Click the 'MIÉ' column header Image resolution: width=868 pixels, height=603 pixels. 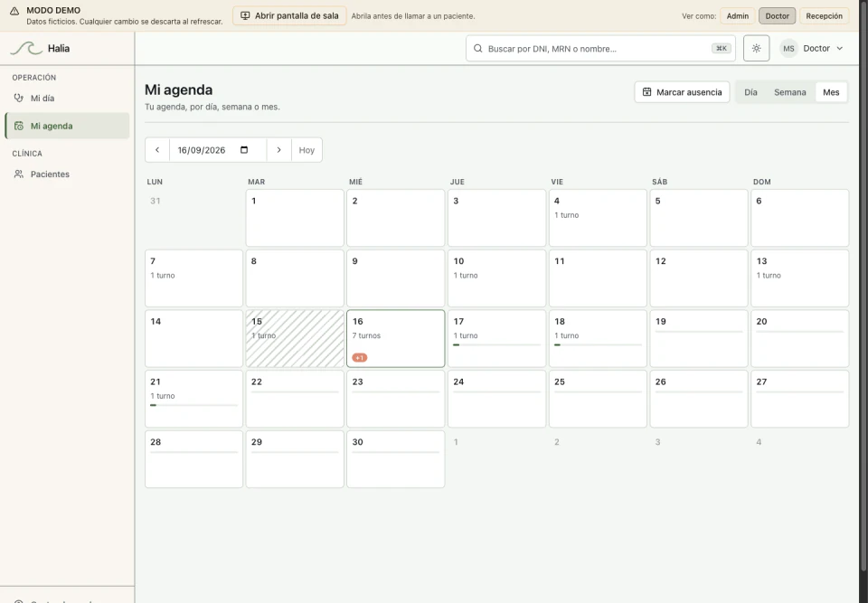(355, 182)
